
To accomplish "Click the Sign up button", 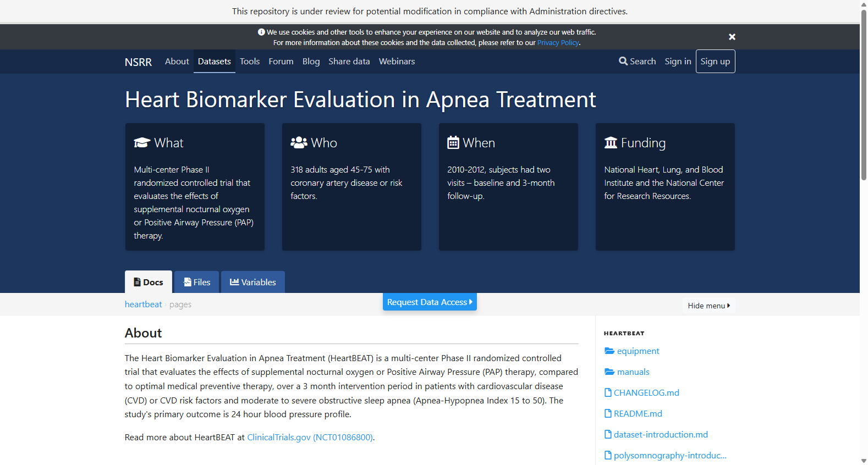I will click(715, 62).
